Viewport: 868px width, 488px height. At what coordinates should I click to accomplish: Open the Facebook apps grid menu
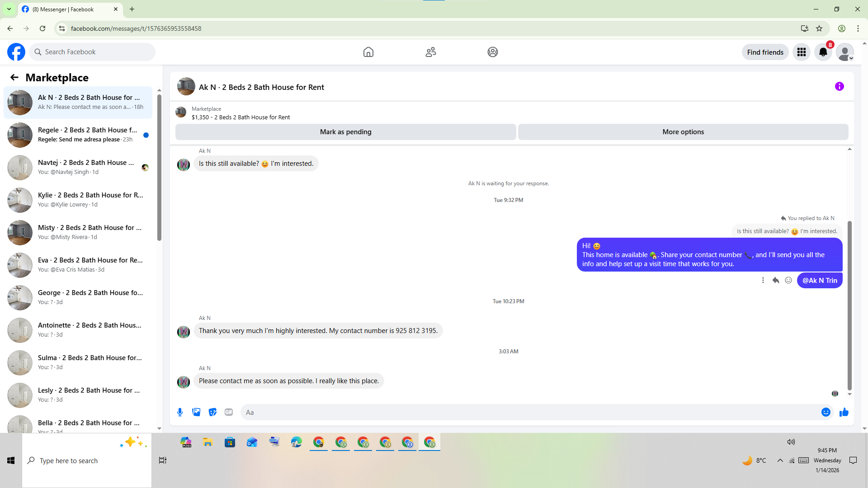802,52
